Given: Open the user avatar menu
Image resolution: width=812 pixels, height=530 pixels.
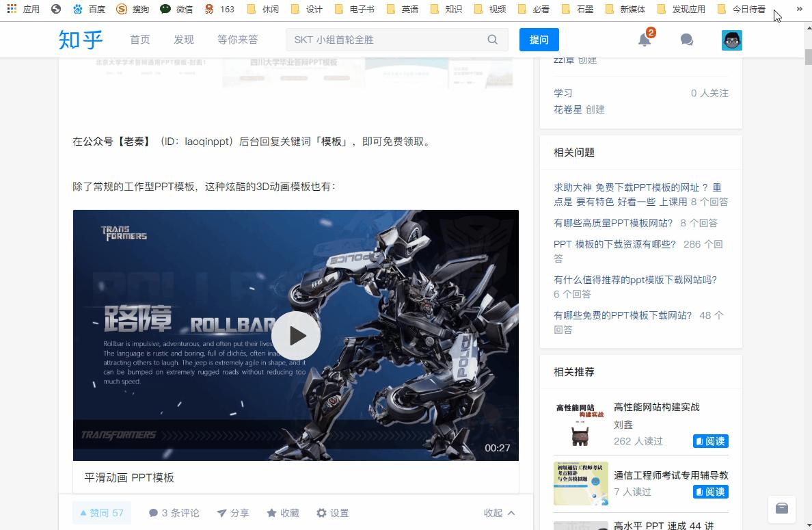Looking at the screenshot, I should pyautogui.click(x=732, y=40).
